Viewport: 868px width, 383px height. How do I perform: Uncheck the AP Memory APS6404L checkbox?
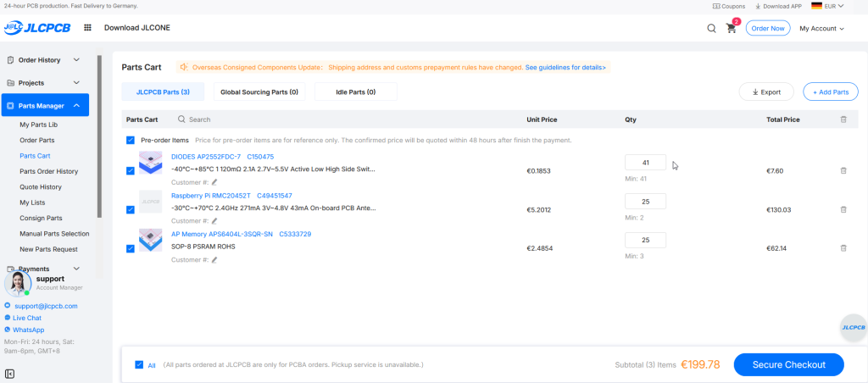tap(130, 248)
